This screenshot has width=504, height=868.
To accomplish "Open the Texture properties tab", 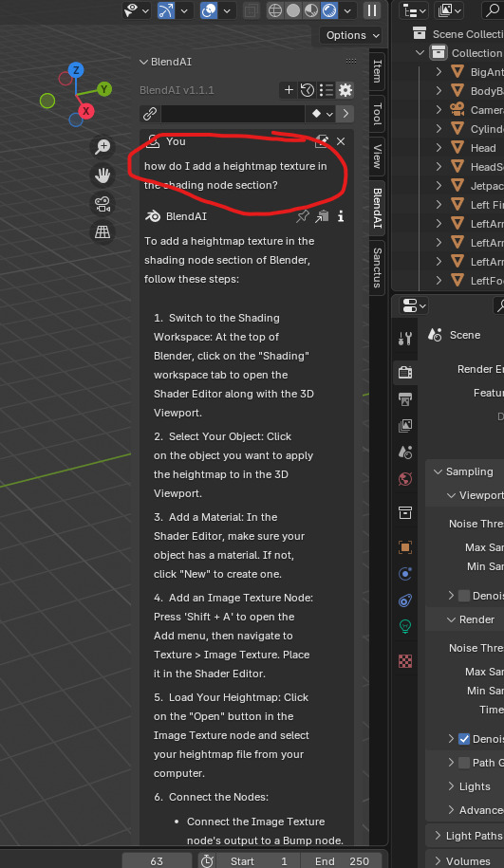I will [405, 661].
